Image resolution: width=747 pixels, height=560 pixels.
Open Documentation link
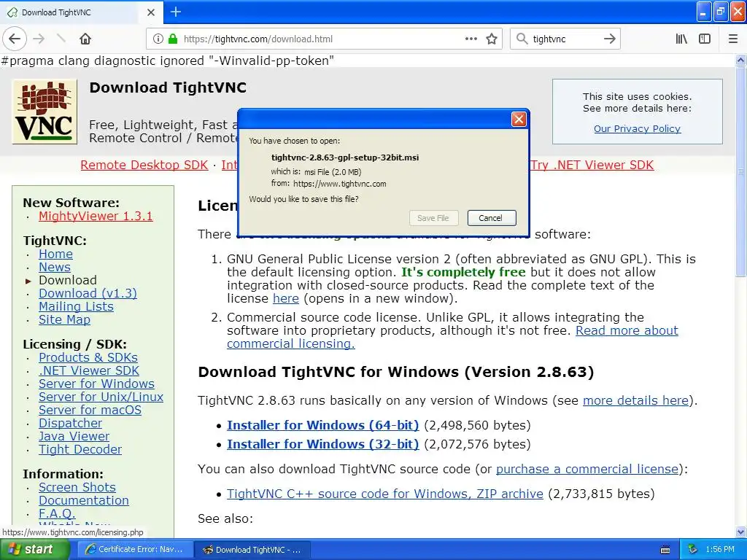pos(84,500)
